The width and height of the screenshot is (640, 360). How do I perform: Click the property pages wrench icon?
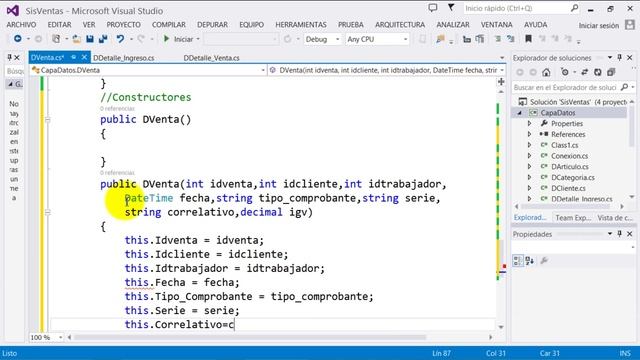(544, 260)
